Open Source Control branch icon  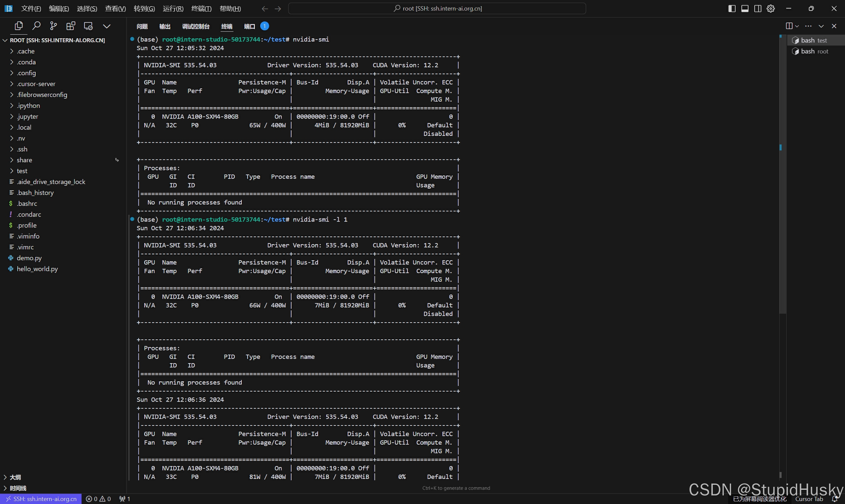[53, 26]
